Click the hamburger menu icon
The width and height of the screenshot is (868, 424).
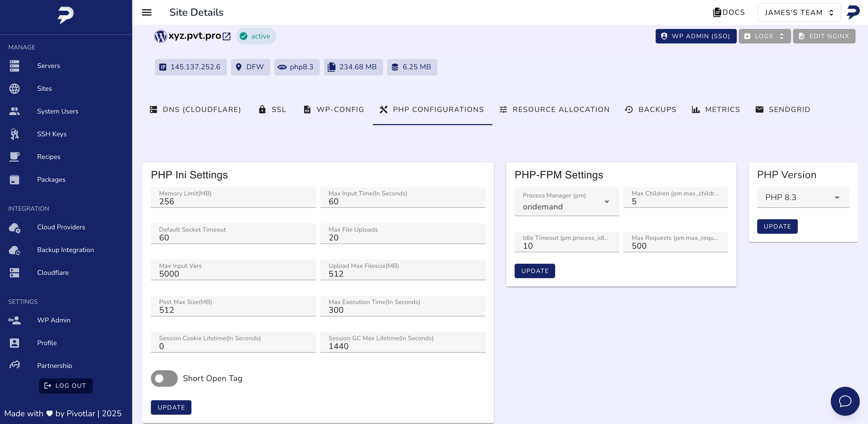point(146,12)
